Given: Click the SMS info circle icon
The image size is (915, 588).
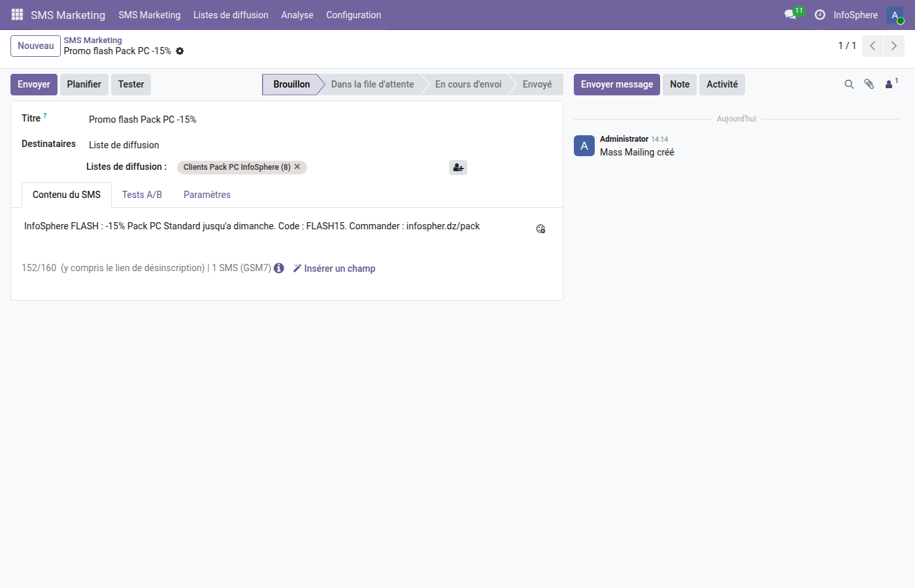Looking at the screenshot, I should click(279, 268).
